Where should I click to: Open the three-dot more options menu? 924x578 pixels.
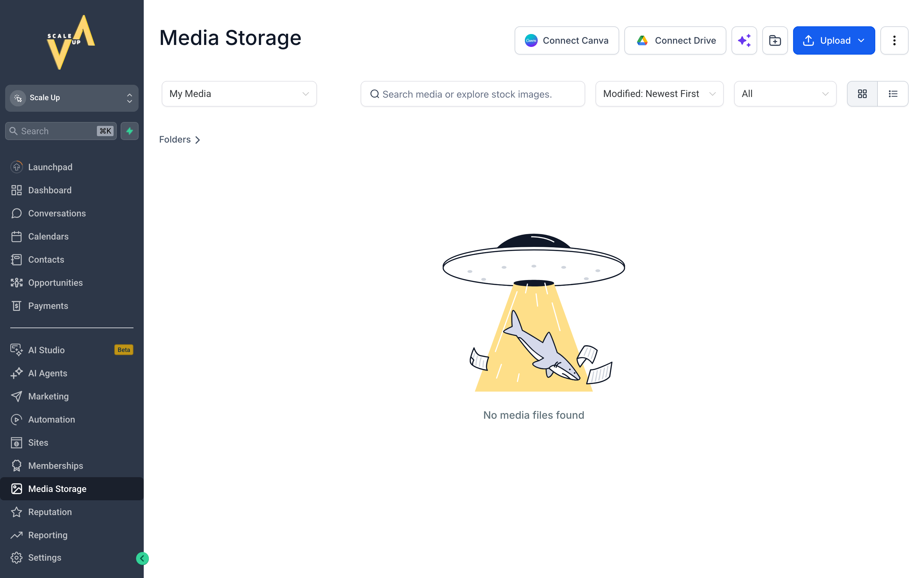pos(894,40)
